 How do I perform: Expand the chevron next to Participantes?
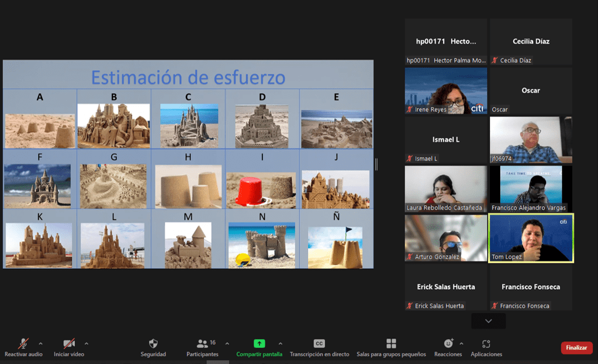click(x=227, y=344)
